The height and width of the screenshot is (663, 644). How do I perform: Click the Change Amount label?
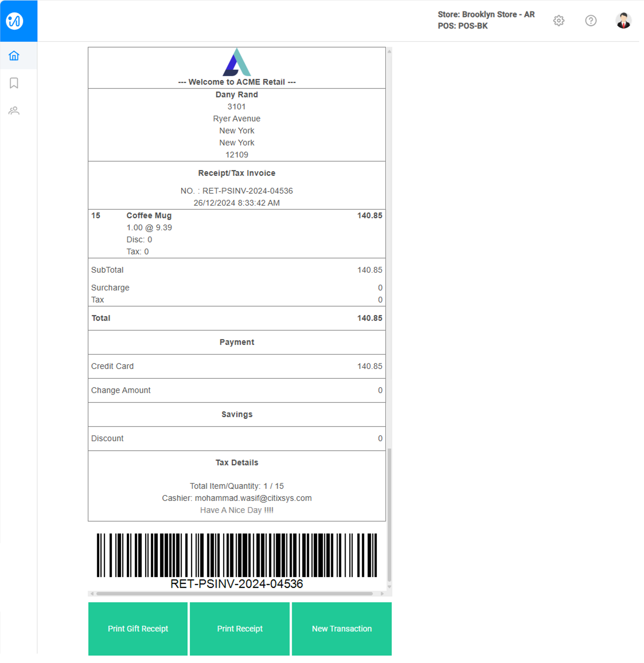click(x=121, y=390)
